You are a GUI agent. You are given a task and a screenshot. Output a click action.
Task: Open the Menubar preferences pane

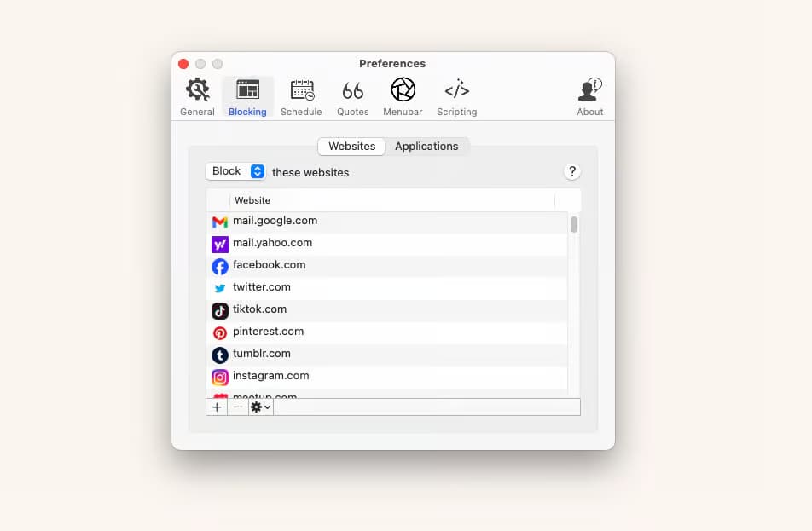pos(403,96)
